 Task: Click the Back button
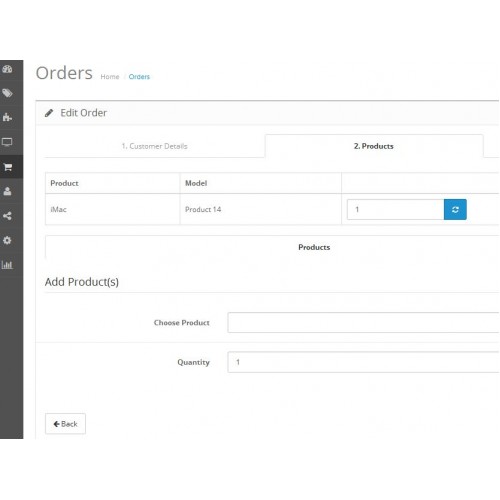click(65, 424)
